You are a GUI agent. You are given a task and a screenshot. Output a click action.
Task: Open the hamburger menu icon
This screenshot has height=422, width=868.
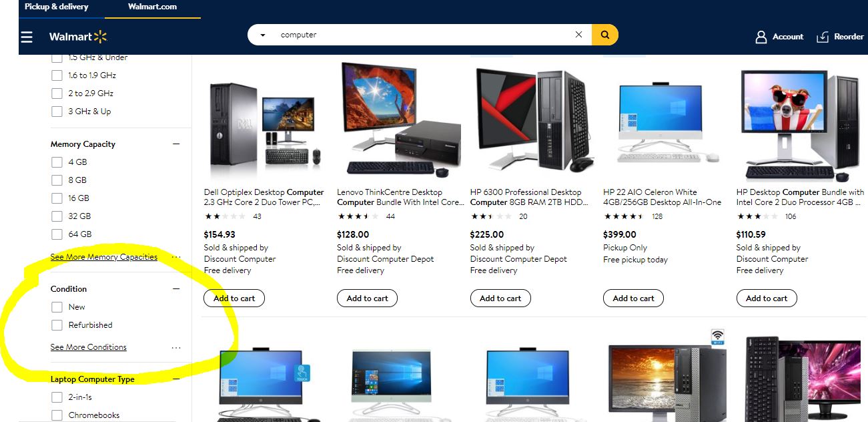point(27,37)
